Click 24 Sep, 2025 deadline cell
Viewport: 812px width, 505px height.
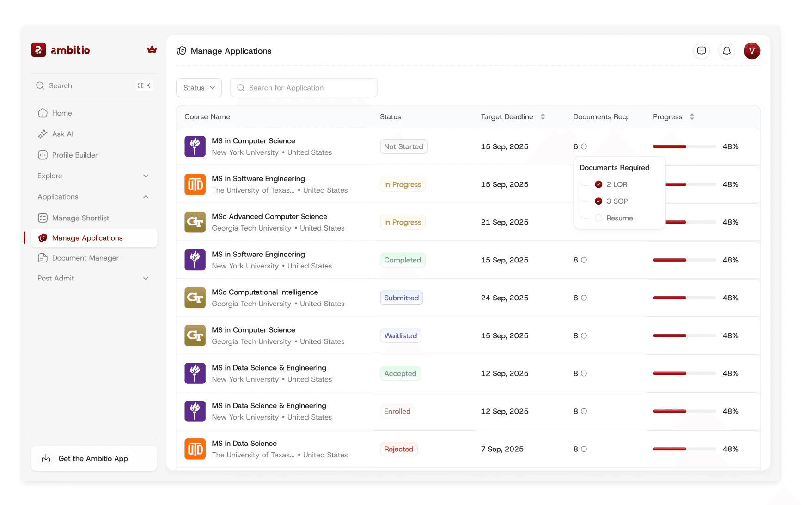click(504, 298)
